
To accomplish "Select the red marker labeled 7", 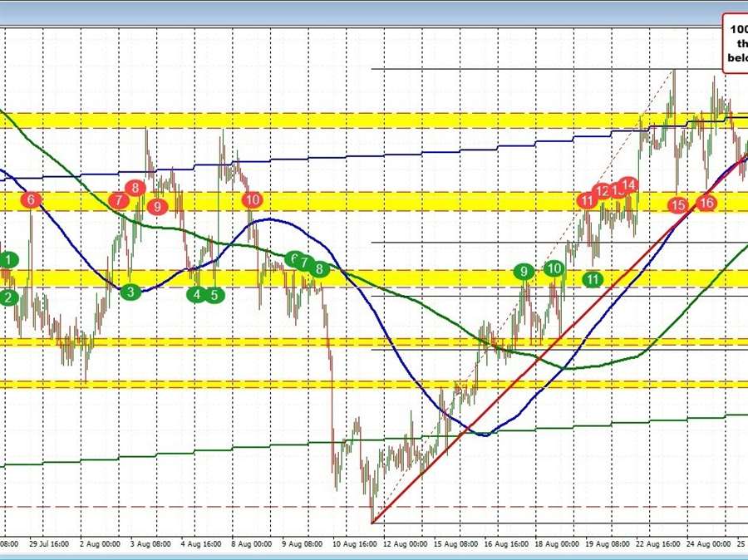I will coord(119,199).
